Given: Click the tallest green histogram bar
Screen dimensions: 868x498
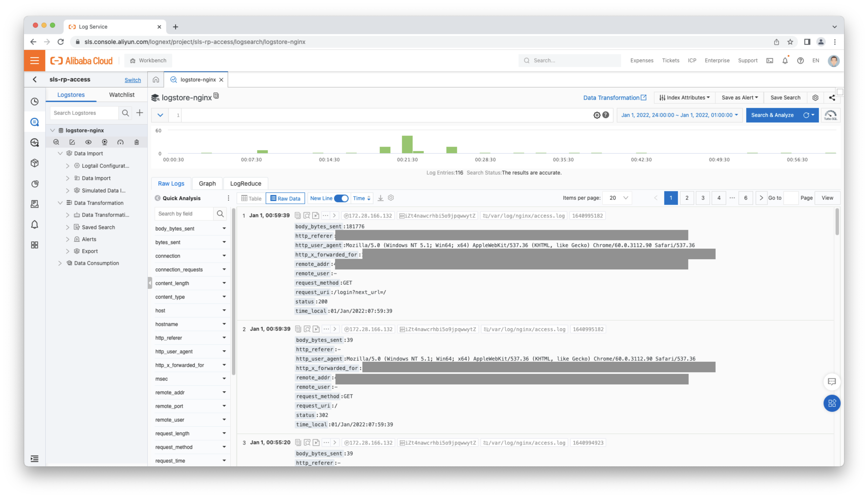Looking at the screenshot, I should pyautogui.click(x=407, y=144).
